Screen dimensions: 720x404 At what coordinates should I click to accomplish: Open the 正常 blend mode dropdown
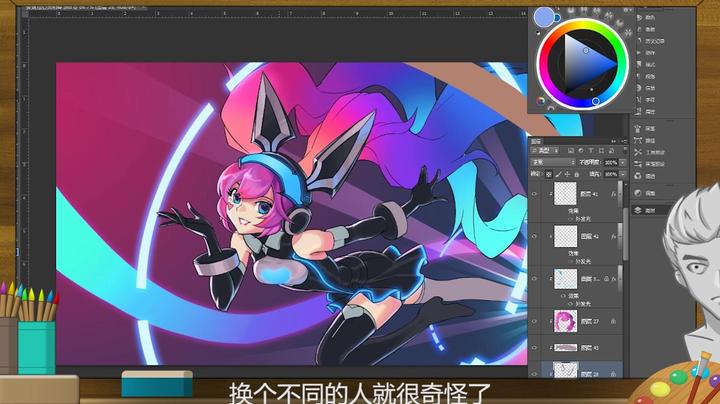(553, 163)
